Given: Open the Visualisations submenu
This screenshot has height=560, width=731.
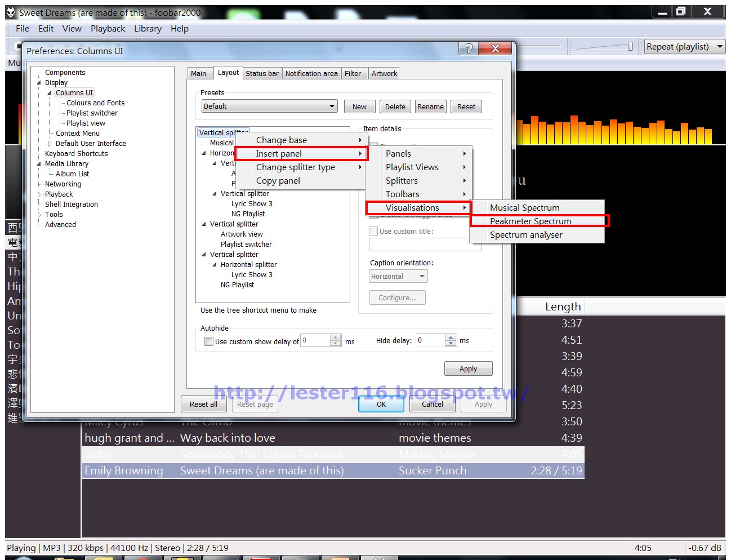Looking at the screenshot, I should [x=418, y=208].
